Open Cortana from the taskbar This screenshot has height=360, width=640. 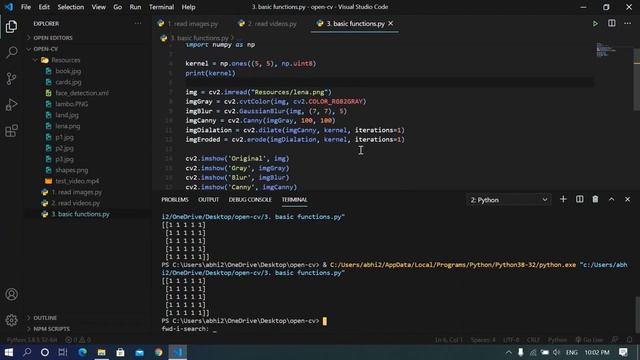(x=45, y=352)
